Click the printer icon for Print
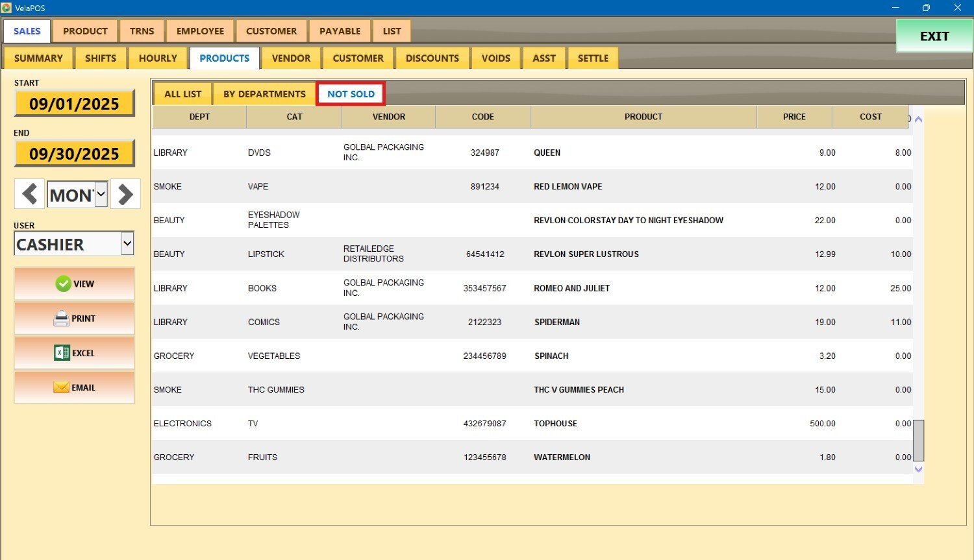The height and width of the screenshot is (560, 974). [x=61, y=319]
